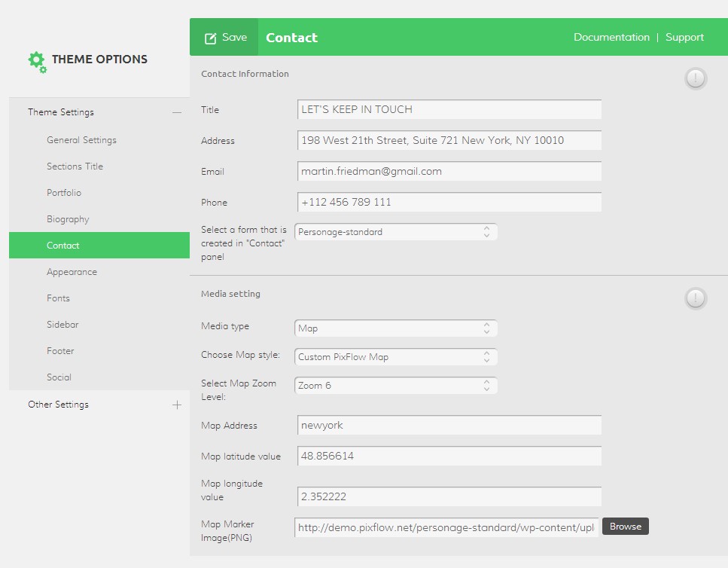The width and height of the screenshot is (728, 568).
Task: Click the Support link
Action: (x=684, y=37)
